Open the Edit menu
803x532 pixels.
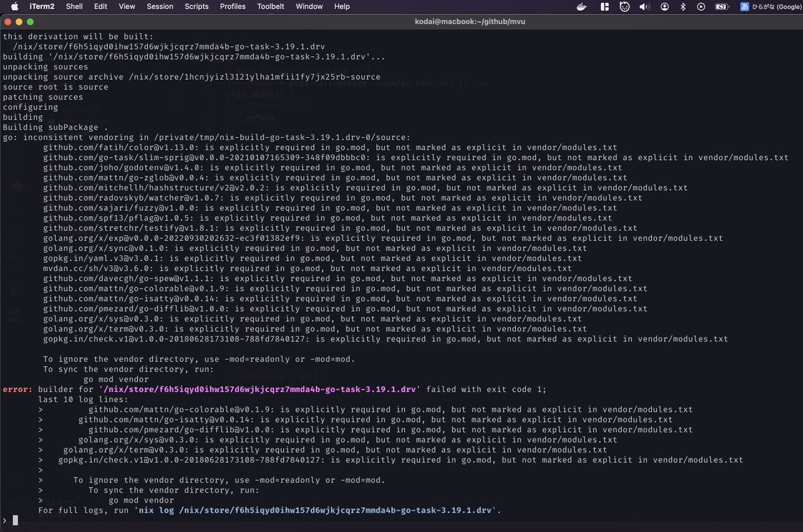[100, 7]
